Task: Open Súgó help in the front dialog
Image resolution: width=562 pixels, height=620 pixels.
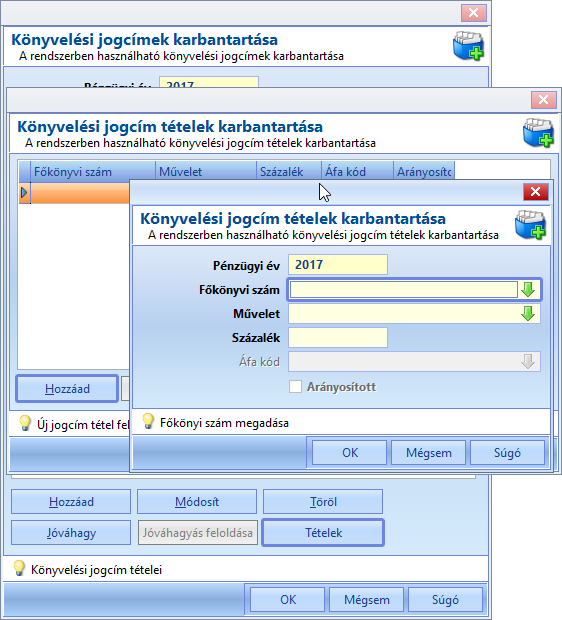Action: pos(507,452)
